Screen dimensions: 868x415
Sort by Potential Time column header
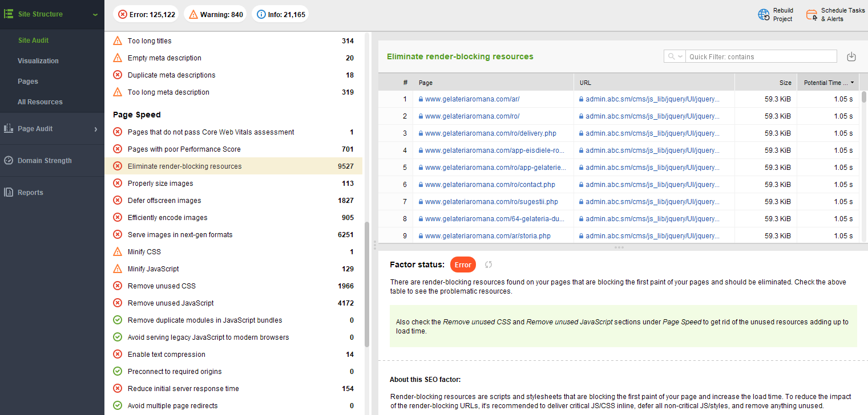click(x=827, y=83)
